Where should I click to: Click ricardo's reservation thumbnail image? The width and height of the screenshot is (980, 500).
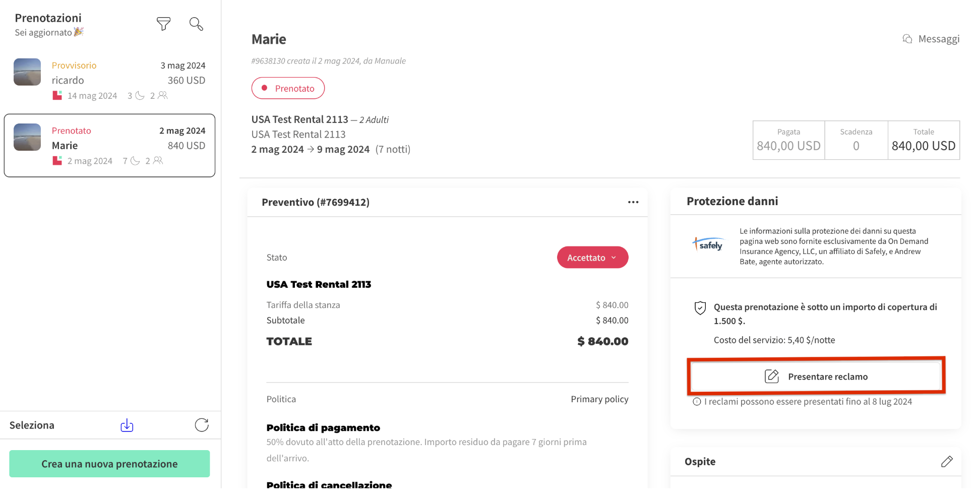(x=27, y=72)
